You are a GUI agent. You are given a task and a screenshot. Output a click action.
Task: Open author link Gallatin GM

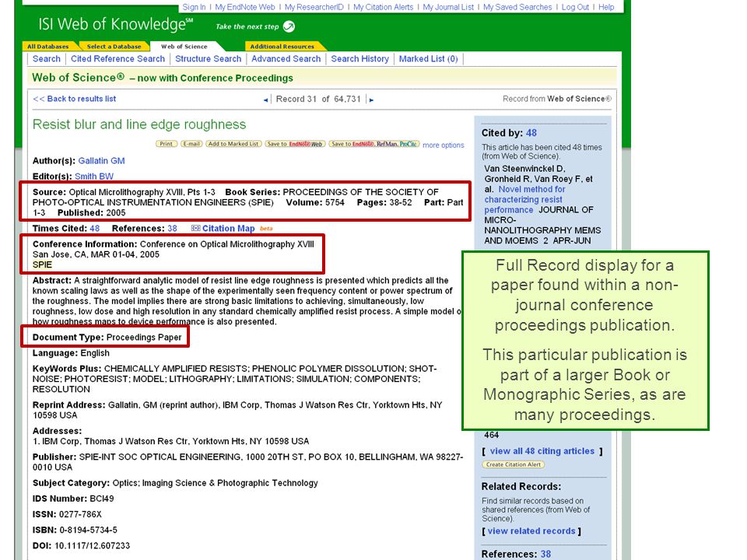pyautogui.click(x=101, y=161)
